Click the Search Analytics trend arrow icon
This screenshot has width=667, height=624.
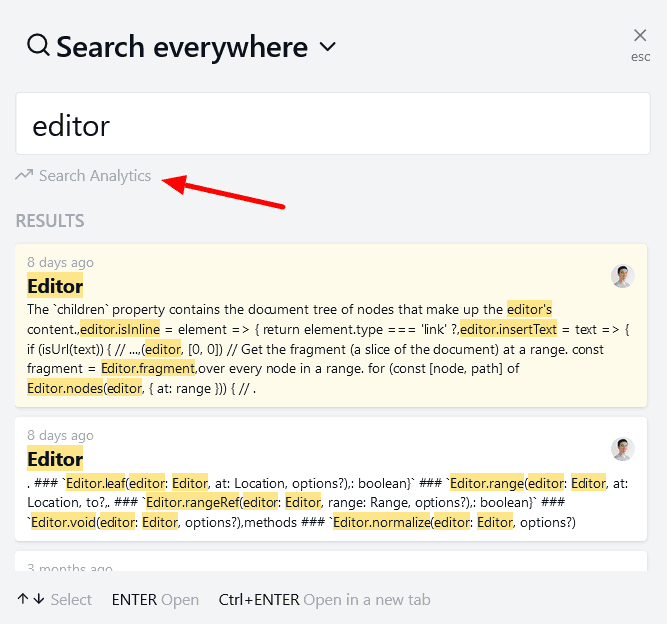pos(24,176)
